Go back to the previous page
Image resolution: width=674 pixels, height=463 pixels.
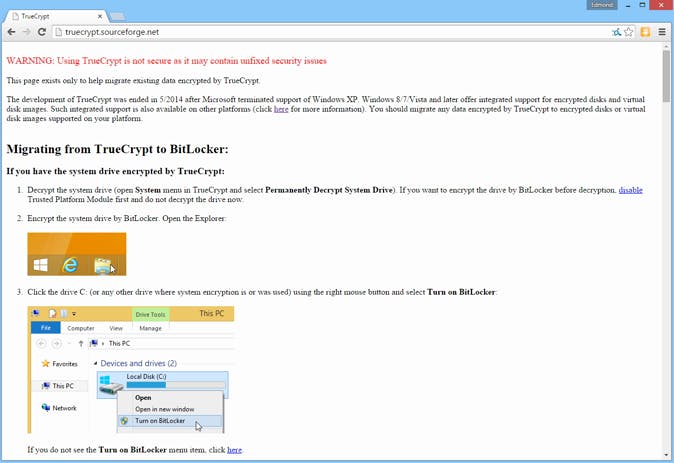coord(12,32)
